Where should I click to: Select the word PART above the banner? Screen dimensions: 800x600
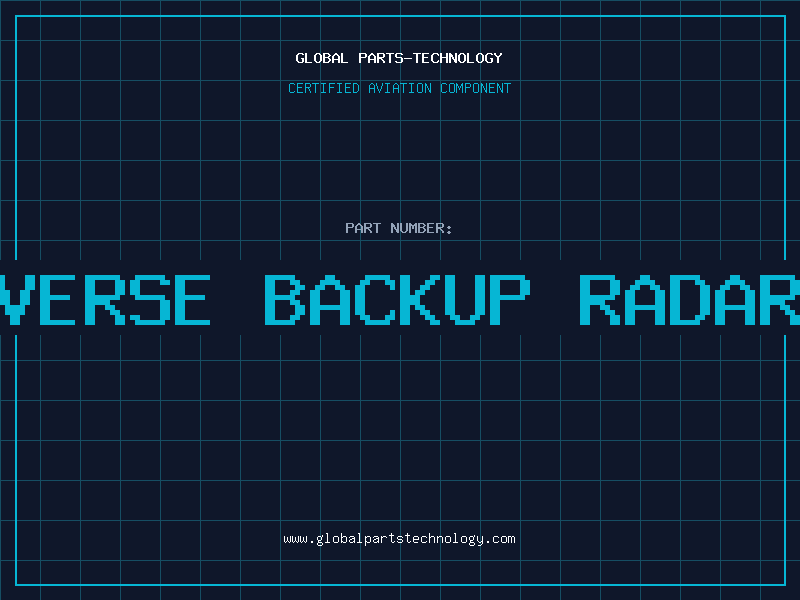point(363,228)
